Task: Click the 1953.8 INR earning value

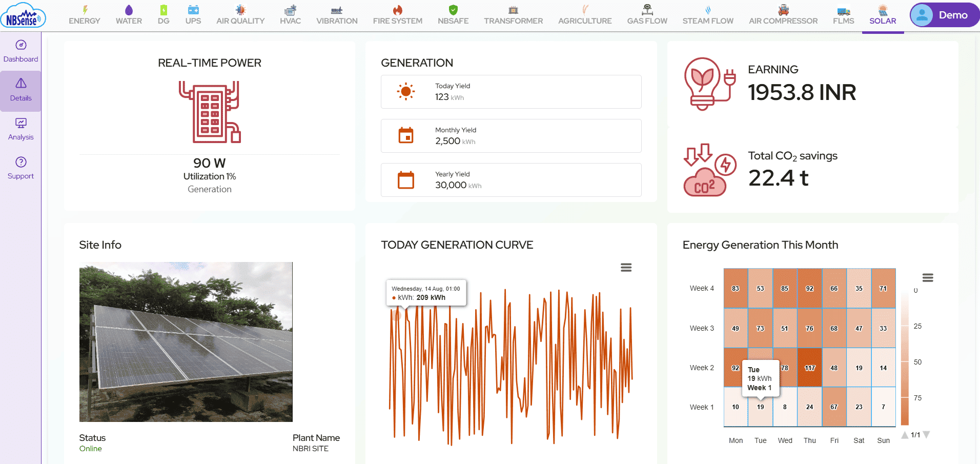Action: 802,92
